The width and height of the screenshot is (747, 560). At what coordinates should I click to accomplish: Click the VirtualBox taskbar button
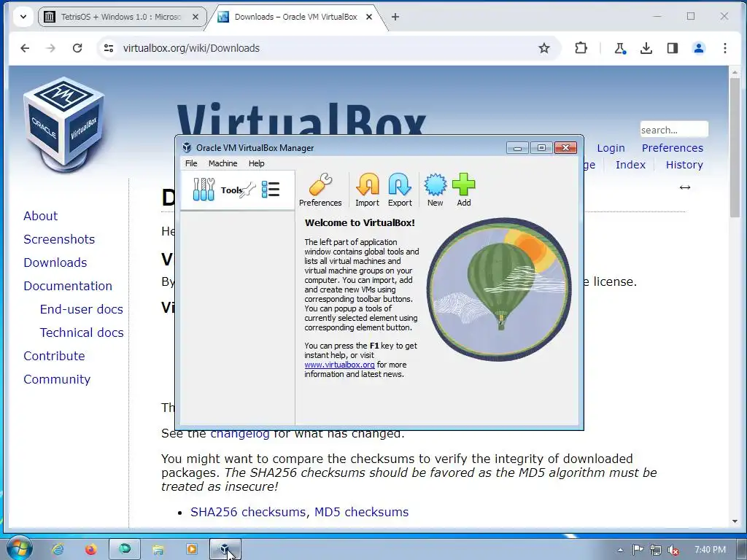(x=225, y=550)
